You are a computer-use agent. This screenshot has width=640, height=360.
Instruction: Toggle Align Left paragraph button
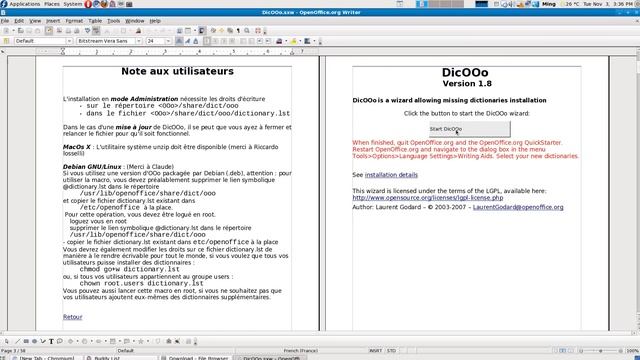tap(207, 41)
